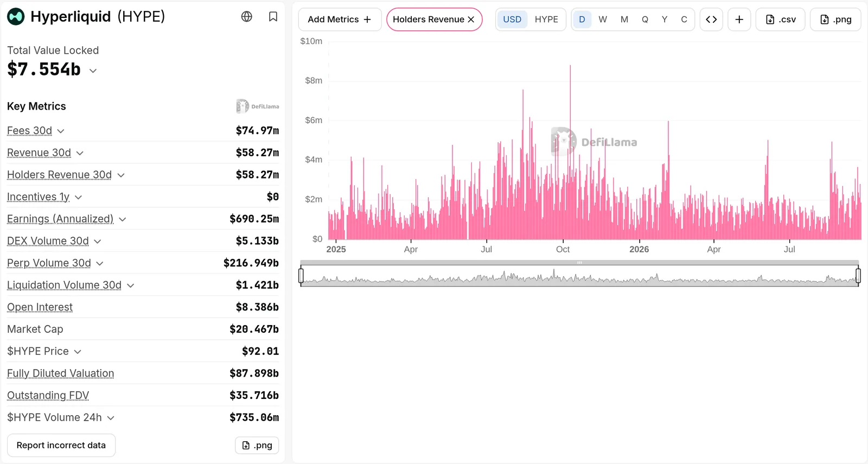Download chart data as .csv
The height and width of the screenshot is (464, 868).
pyautogui.click(x=781, y=20)
